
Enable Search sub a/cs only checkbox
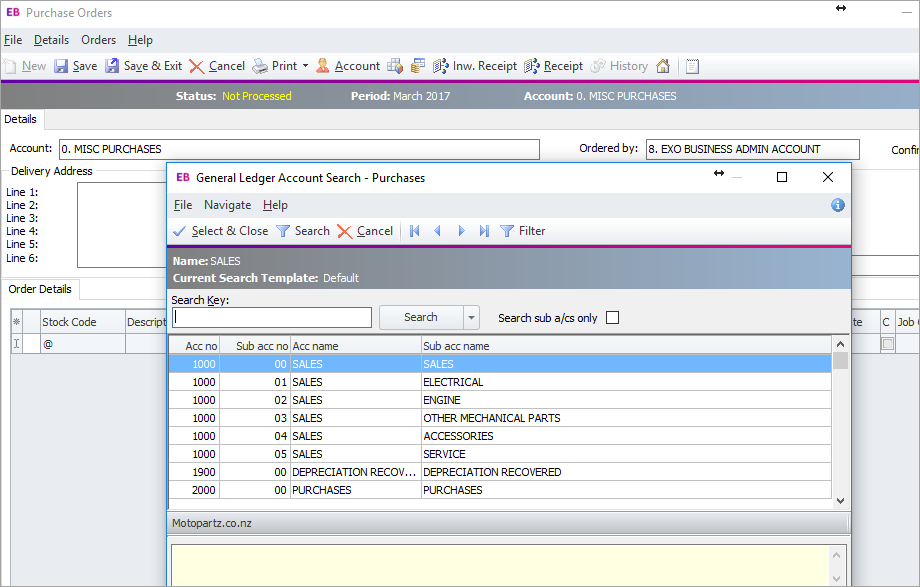[x=613, y=318]
